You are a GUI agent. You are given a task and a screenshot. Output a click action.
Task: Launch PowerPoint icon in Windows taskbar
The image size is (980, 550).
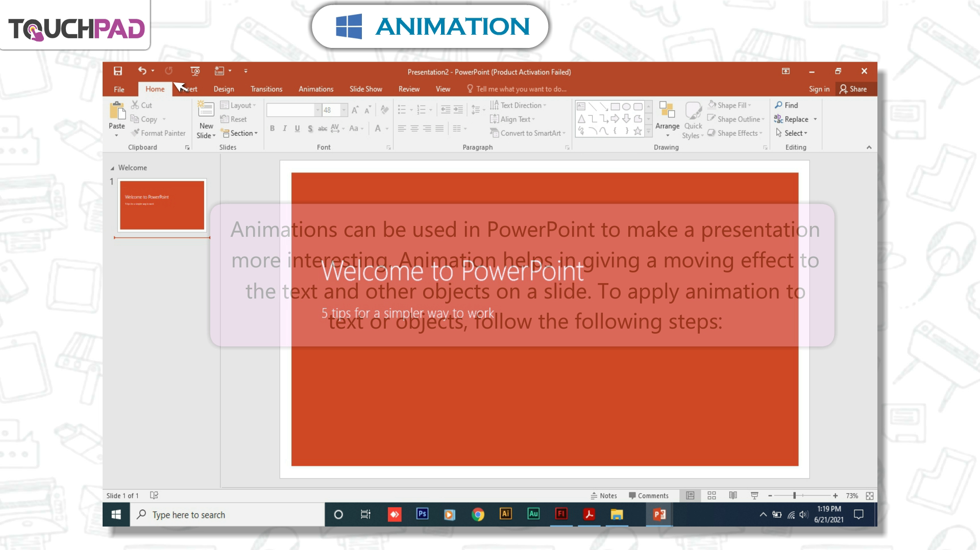click(x=659, y=514)
